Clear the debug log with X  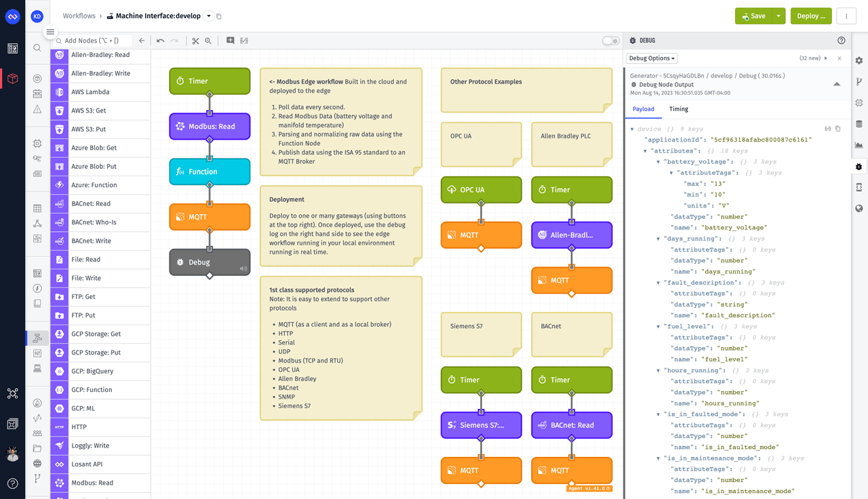point(840,58)
